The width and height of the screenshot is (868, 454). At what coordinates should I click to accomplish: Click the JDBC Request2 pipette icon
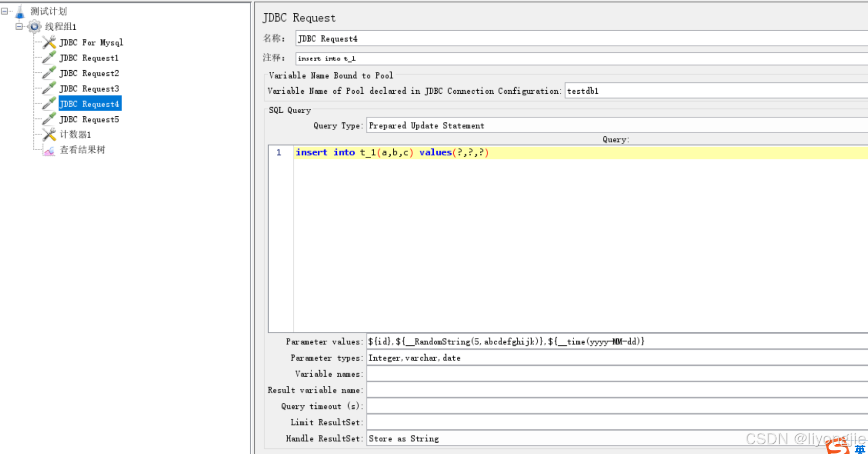click(49, 73)
